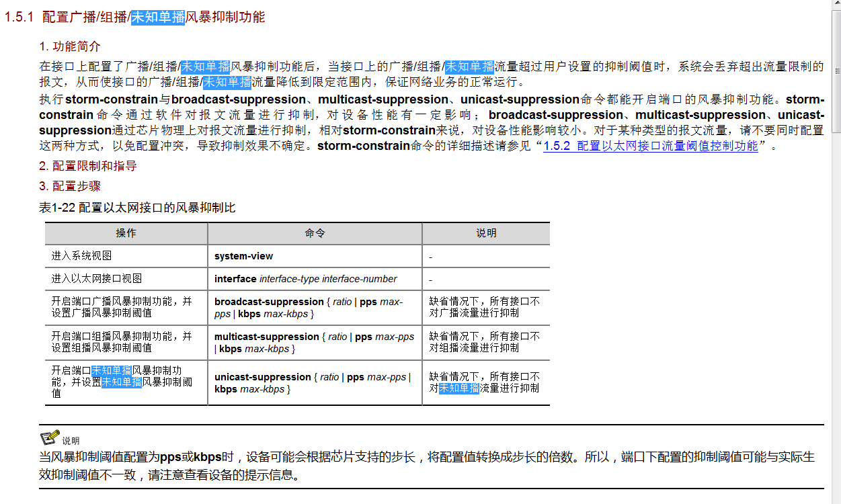Click the 进入以太网接口视图 table cell
Viewport: 841px width, 504px height.
pyautogui.click(x=126, y=279)
